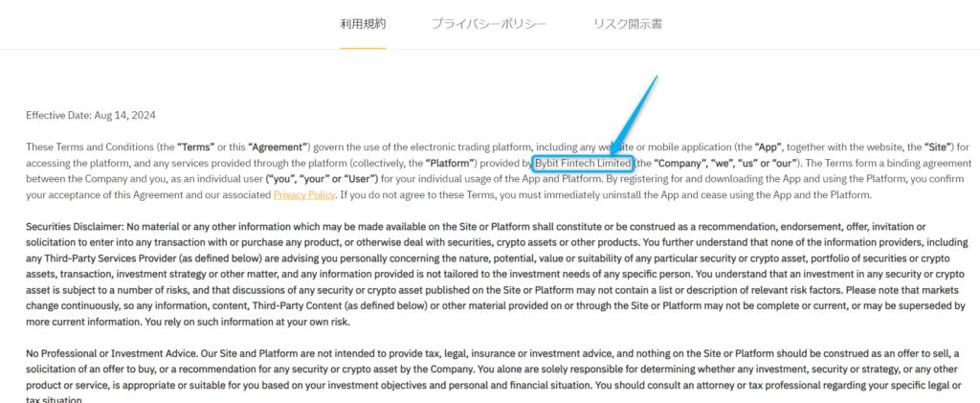Click the No Professional or Investment Advice text
Screen dimensions: 980x403
pyautogui.click(x=113, y=353)
